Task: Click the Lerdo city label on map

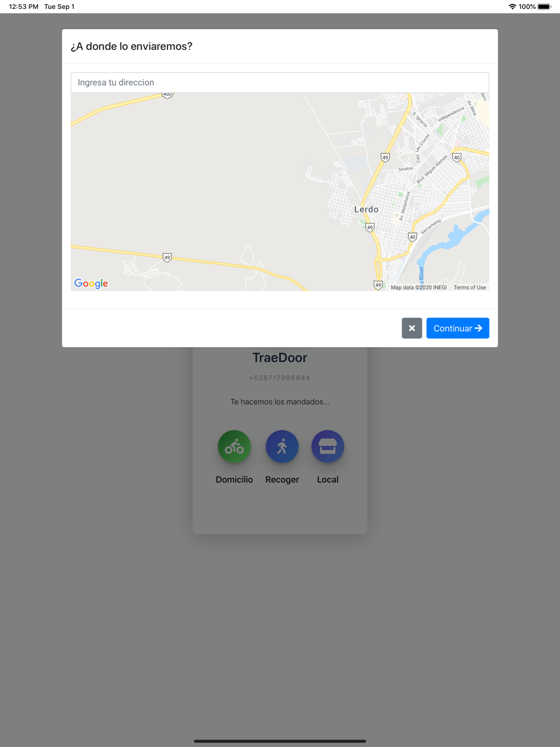Action: (x=366, y=209)
